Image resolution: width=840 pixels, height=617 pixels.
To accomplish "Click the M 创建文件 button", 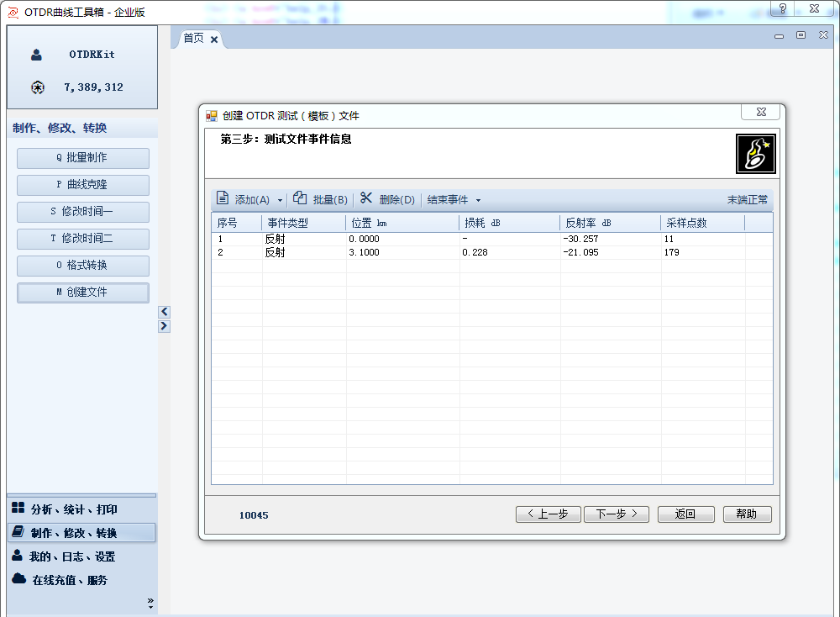I will (82, 293).
